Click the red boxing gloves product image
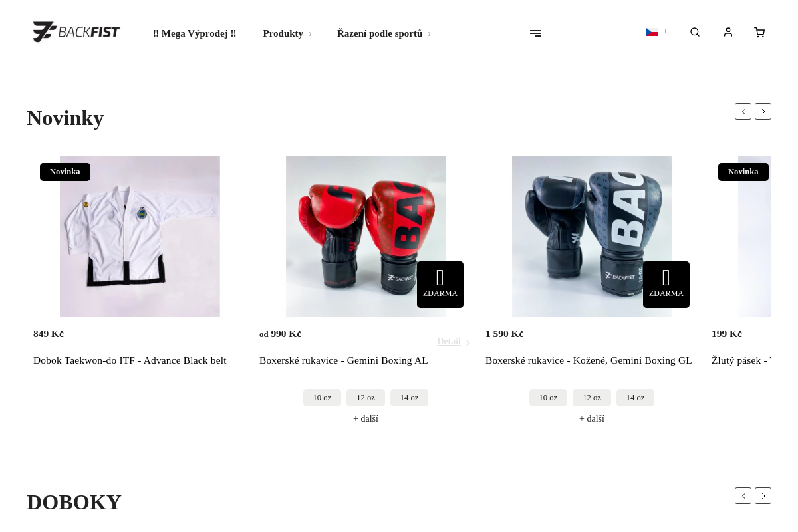 click(366, 236)
